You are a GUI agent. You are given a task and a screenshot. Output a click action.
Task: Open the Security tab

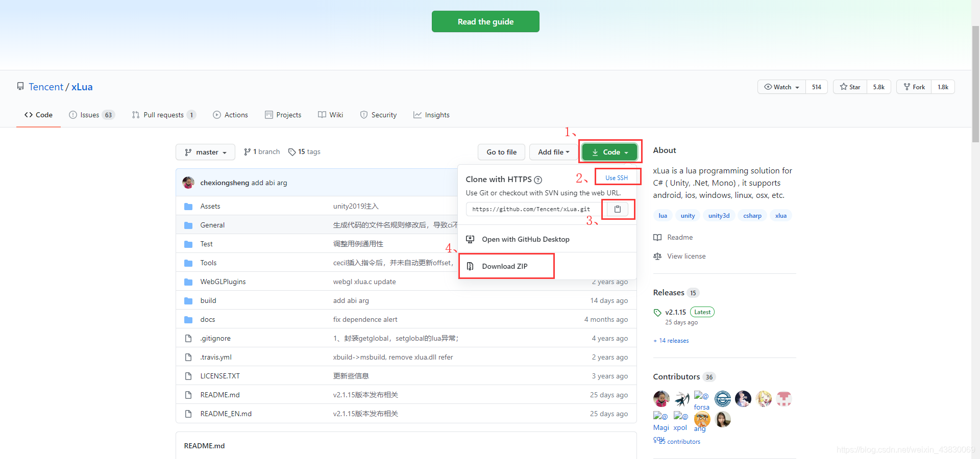pos(378,115)
